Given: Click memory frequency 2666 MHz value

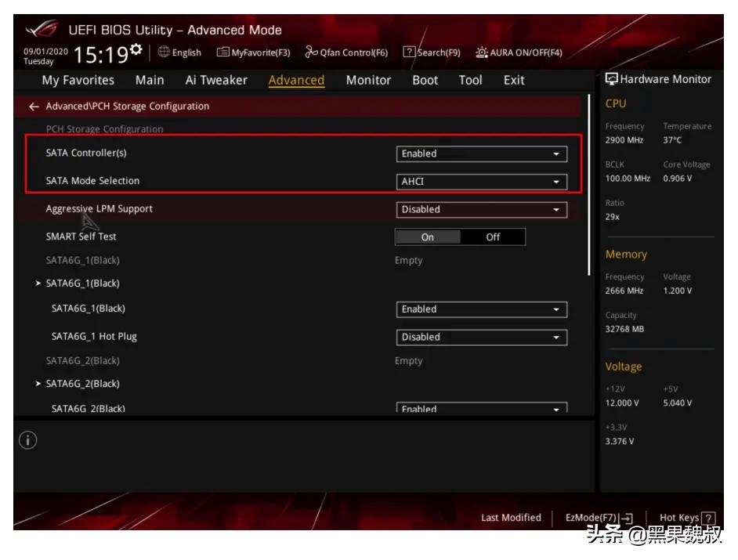Looking at the screenshot, I should [x=624, y=291].
